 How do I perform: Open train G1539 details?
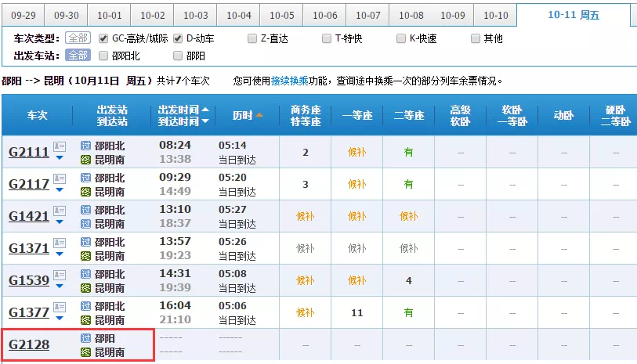pos(29,280)
